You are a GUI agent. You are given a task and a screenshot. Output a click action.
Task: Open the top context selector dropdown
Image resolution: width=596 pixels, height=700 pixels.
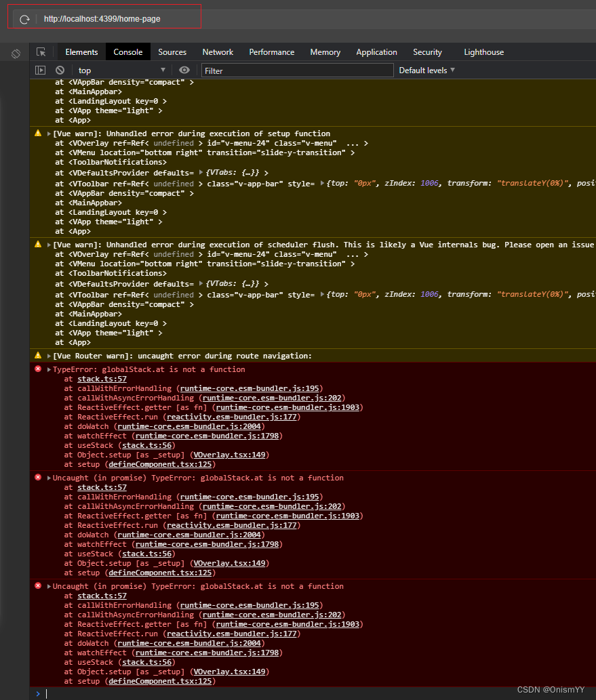(x=121, y=70)
